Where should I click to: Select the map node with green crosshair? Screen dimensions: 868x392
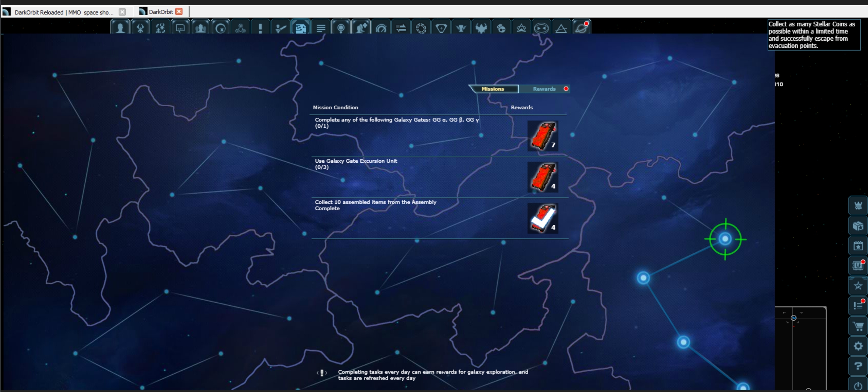(x=725, y=239)
